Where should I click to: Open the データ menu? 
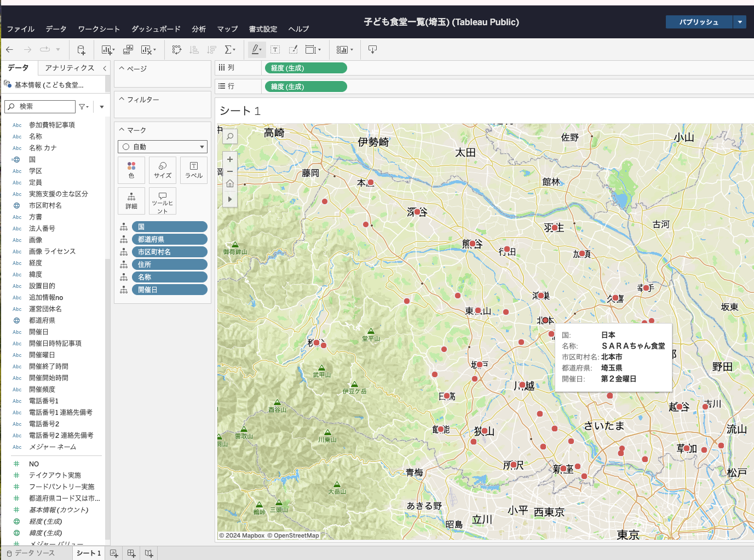coord(56,29)
